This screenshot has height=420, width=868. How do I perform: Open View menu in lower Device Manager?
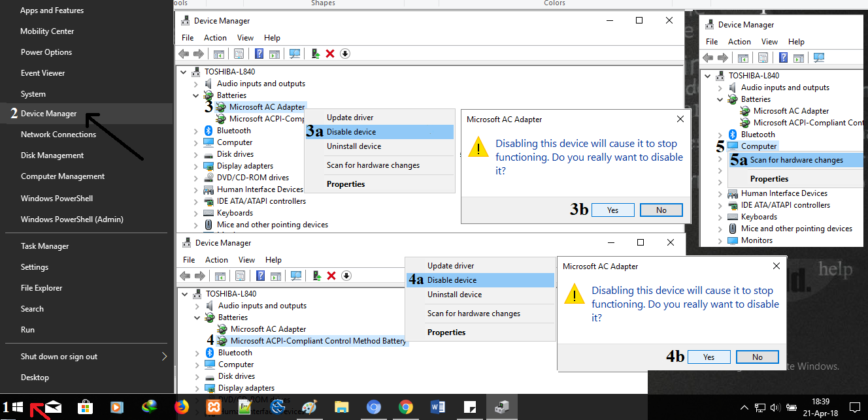pos(246,260)
